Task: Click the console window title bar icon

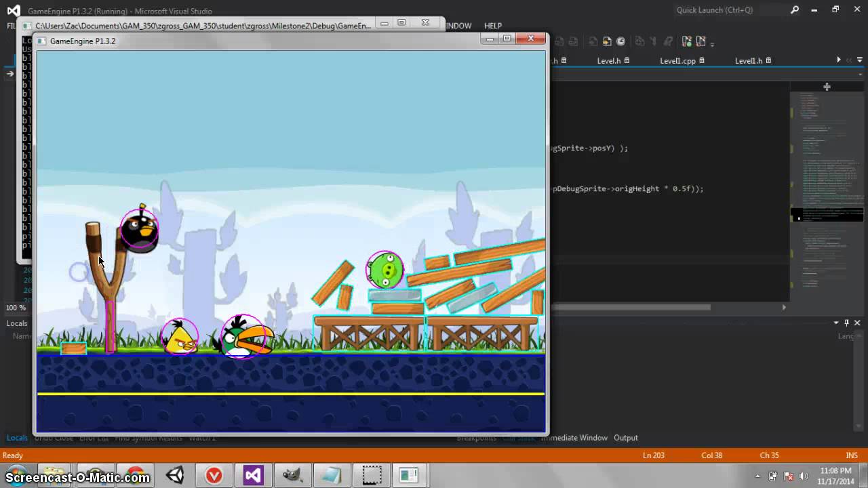Action: point(28,26)
